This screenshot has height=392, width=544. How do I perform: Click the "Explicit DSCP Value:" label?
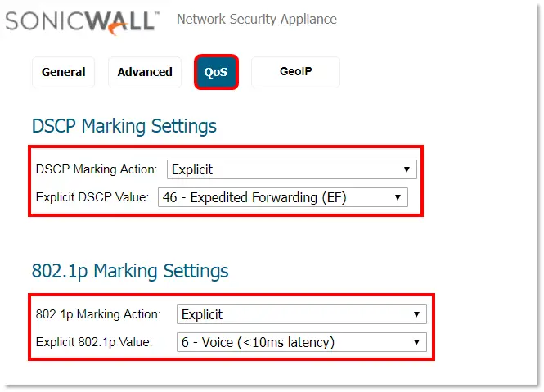(92, 197)
